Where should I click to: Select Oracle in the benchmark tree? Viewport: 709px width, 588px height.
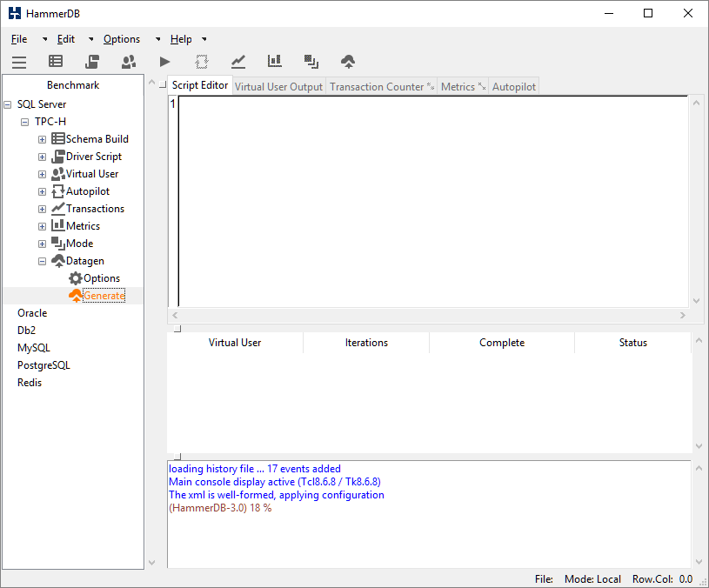click(x=32, y=313)
